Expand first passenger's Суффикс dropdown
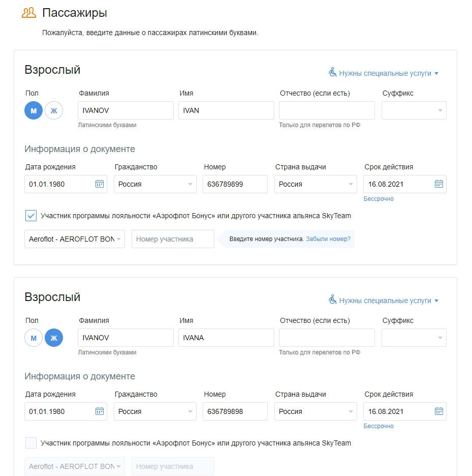Image resolution: width=472 pixels, height=476 pixels. 414,110
